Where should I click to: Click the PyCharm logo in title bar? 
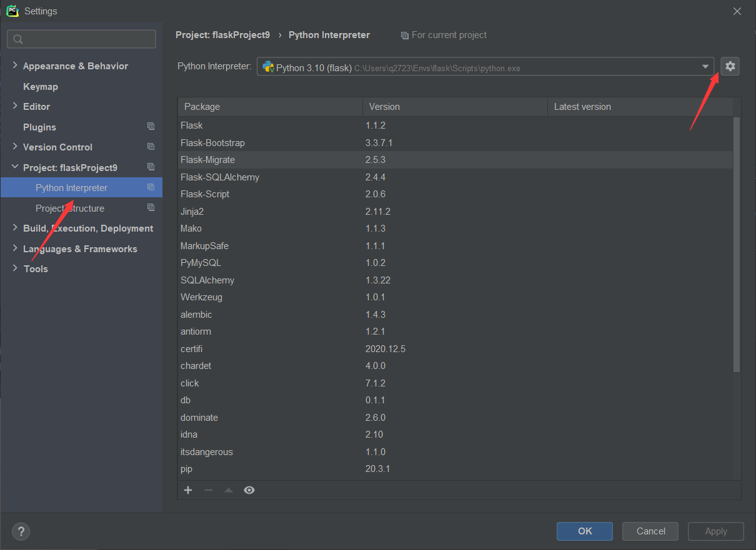point(12,11)
